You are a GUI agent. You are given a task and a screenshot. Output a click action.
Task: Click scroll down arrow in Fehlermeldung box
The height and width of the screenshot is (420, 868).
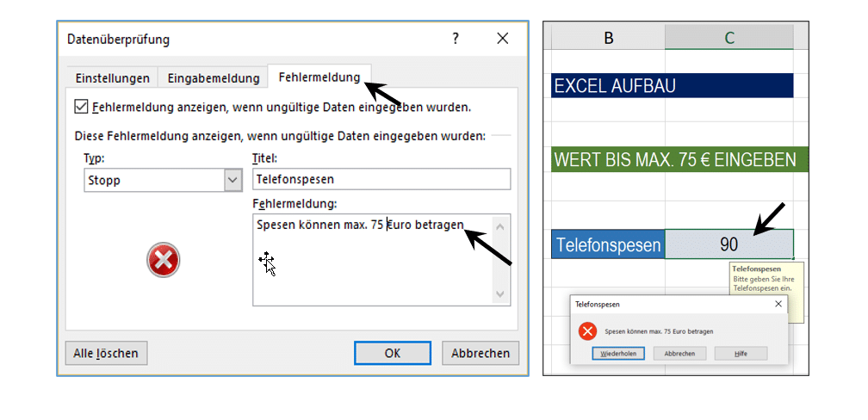click(x=500, y=293)
